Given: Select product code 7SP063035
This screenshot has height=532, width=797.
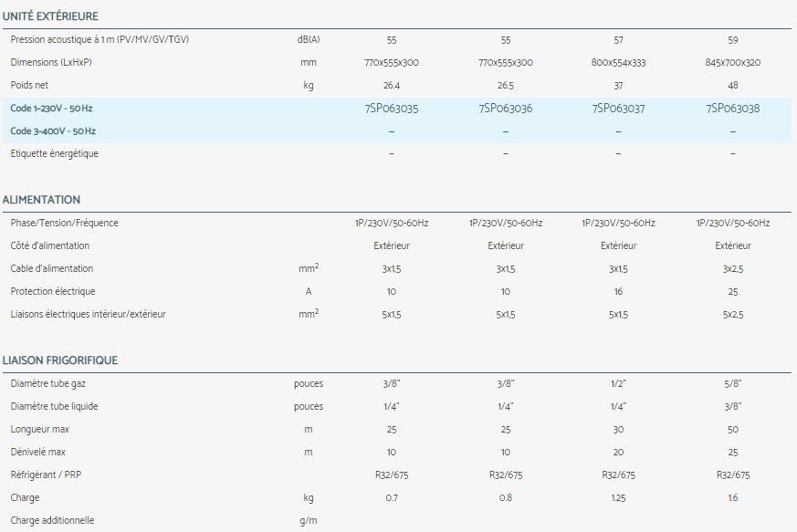Looking at the screenshot, I should click(x=391, y=109).
